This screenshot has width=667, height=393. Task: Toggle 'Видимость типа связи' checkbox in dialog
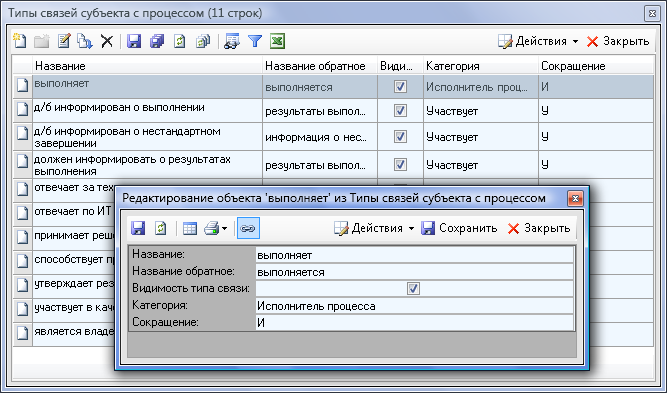coord(413,288)
